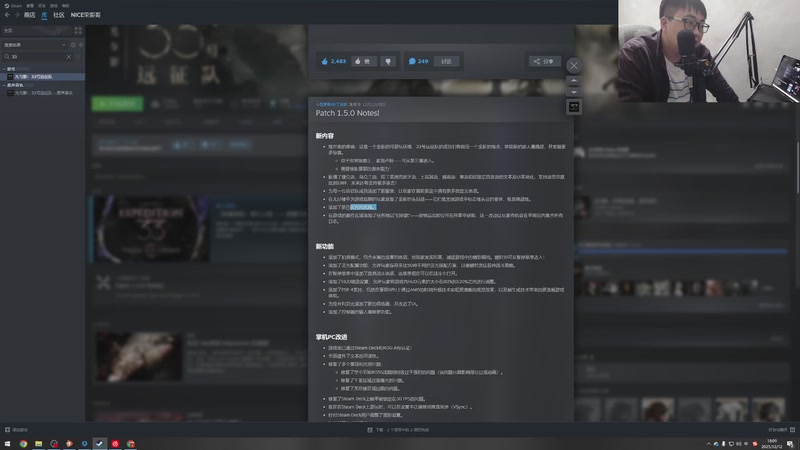Clear the library search with X
The width and height of the screenshot is (800, 450).
click(x=69, y=57)
